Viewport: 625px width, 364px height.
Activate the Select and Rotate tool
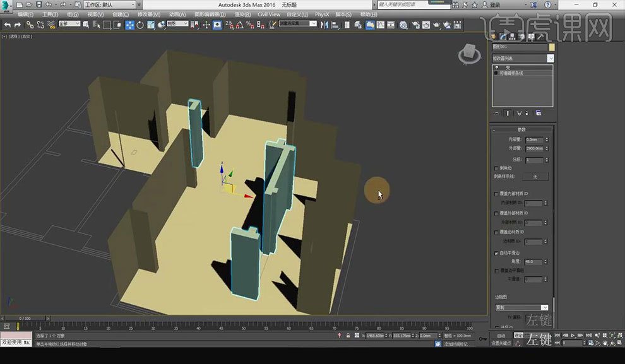[x=140, y=25]
